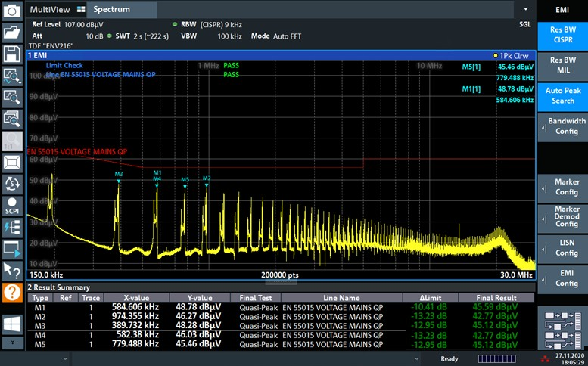
Task: Click the splitter handle below the spectrum
Action: pyautogui.click(x=280, y=281)
